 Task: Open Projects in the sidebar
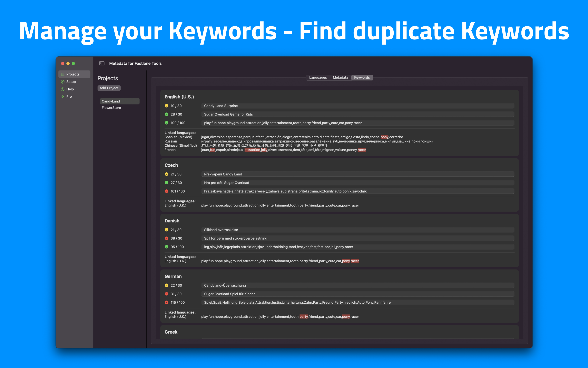coord(74,74)
